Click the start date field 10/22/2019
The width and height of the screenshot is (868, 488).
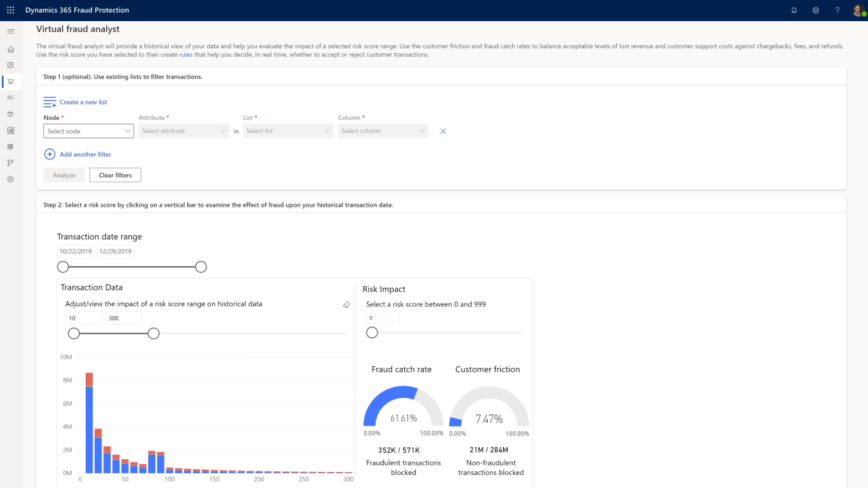click(76, 252)
